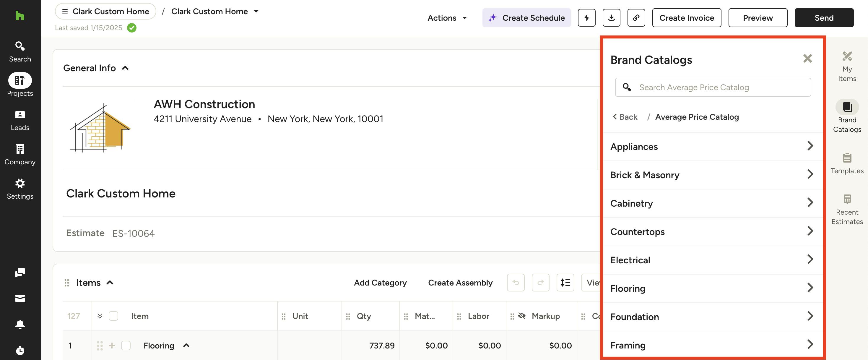Click the Send button
The width and height of the screenshot is (868, 360).
(x=824, y=17)
